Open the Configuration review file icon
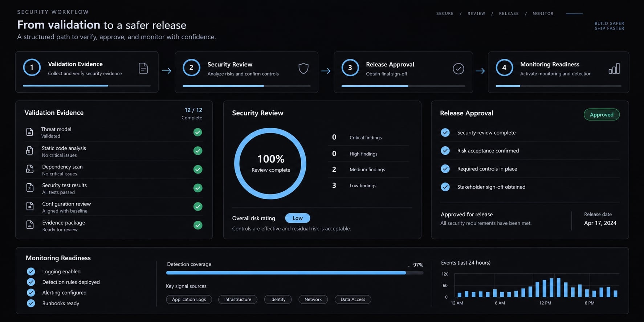644x322 pixels. click(30, 206)
